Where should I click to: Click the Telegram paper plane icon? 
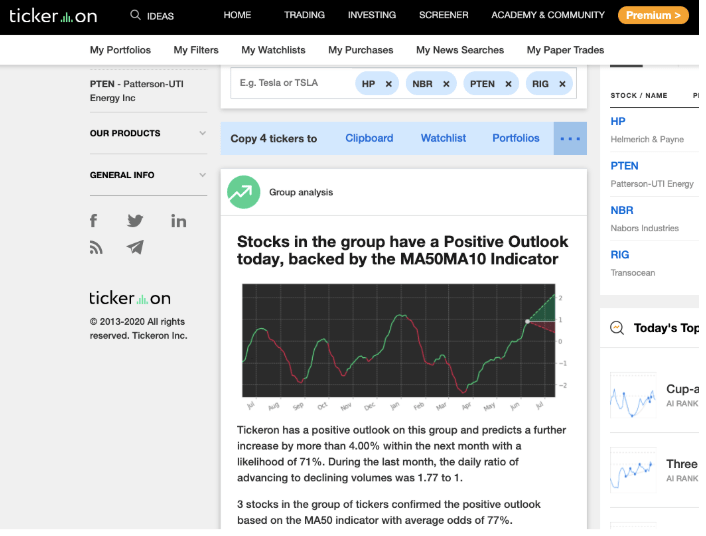[135, 247]
